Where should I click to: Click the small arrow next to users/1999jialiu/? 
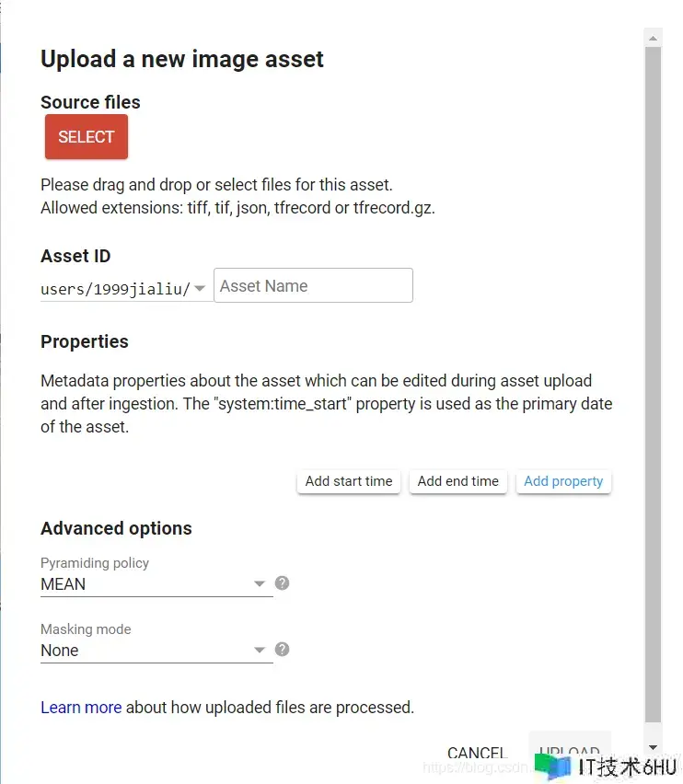pyautogui.click(x=200, y=289)
